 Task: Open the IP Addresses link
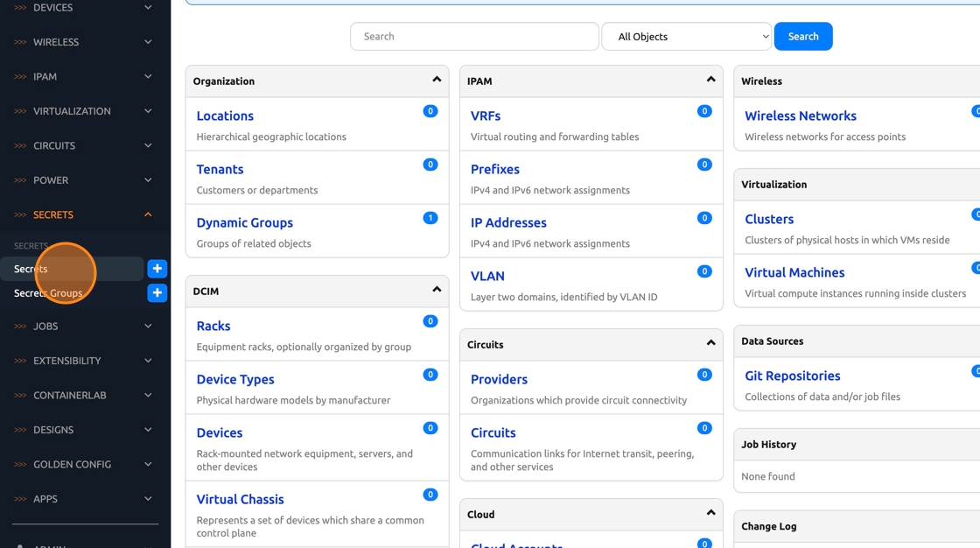click(x=508, y=222)
